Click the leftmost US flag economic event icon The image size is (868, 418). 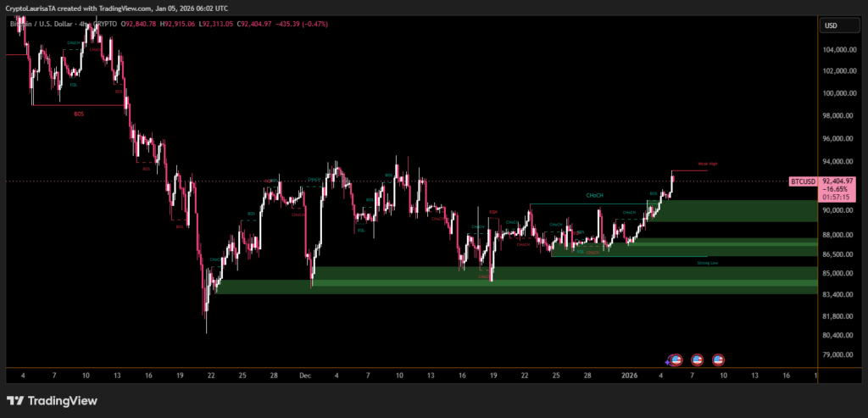pyautogui.click(x=676, y=359)
